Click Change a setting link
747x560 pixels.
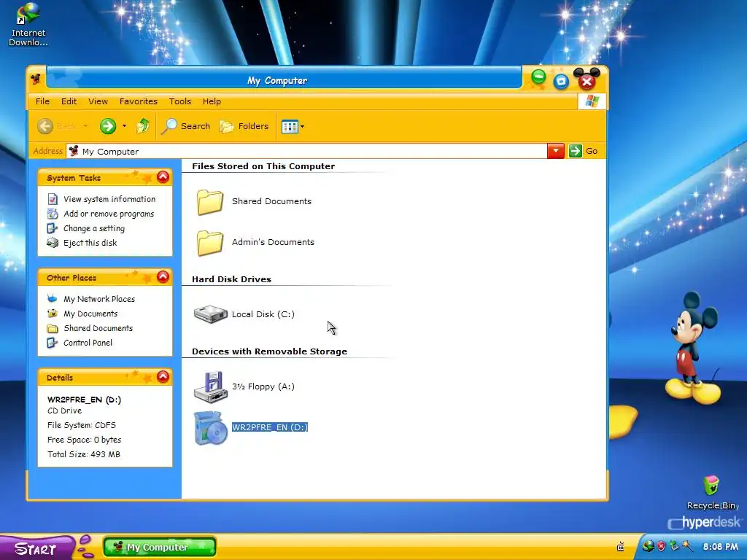pyautogui.click(x=94, y=228)
